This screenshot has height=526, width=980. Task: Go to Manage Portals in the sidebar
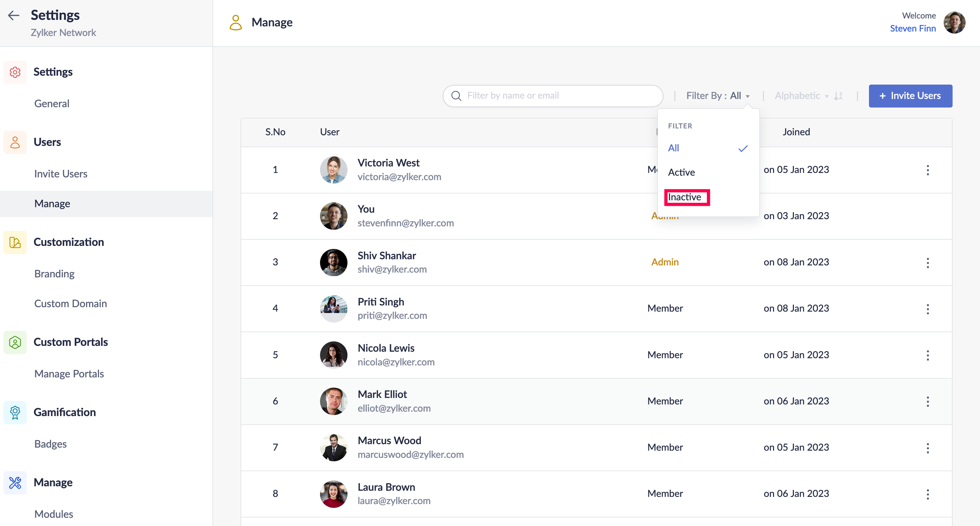(69, 374)
